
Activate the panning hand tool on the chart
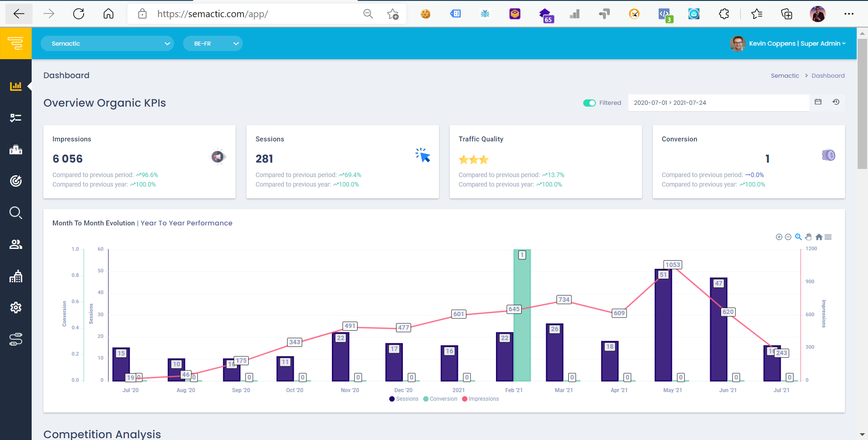809,237
